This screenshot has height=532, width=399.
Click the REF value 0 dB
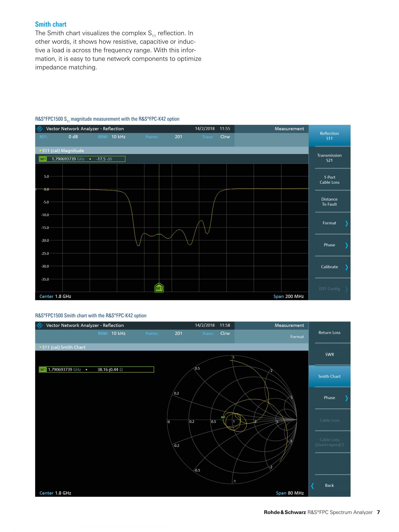point(73,137)
